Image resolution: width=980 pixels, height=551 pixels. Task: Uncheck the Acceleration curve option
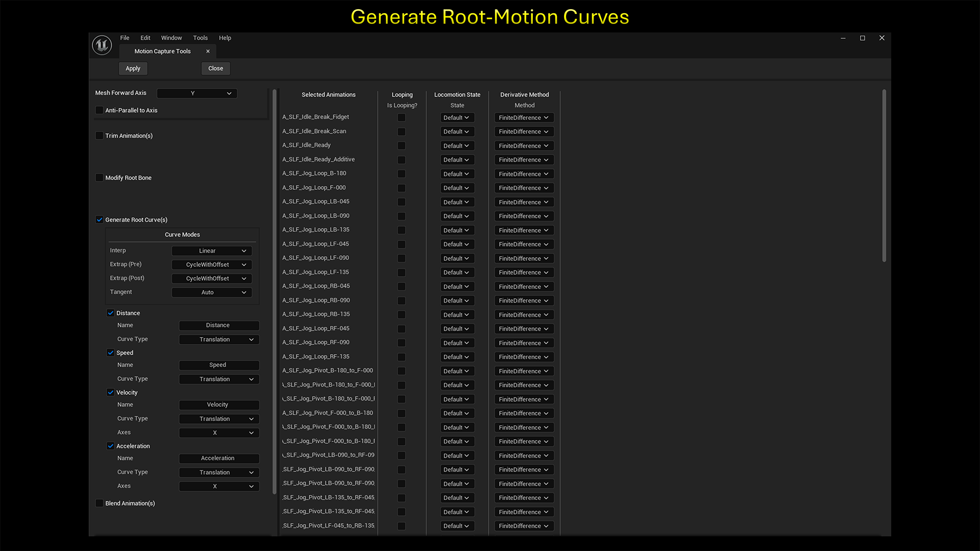click(110, 445)
